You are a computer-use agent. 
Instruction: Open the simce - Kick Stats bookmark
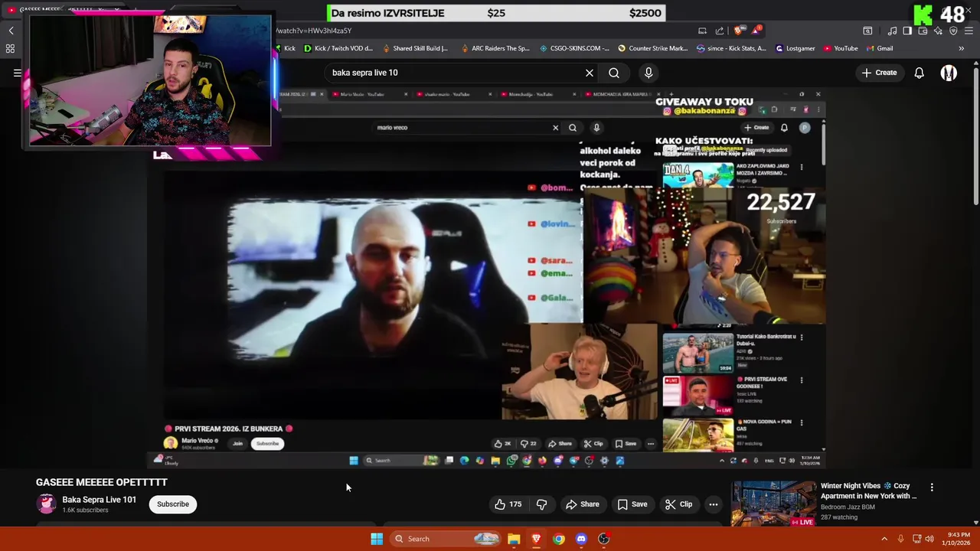pos(731,48)
